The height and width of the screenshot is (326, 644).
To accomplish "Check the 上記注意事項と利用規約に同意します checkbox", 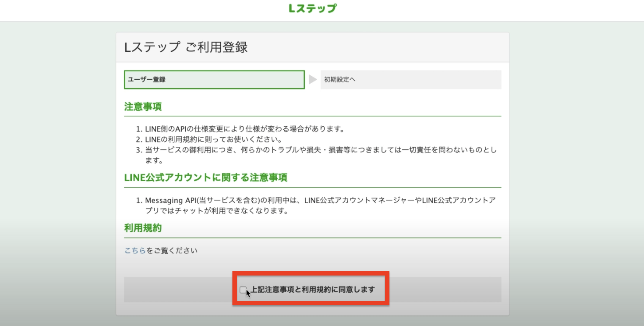I will (243, 290).
